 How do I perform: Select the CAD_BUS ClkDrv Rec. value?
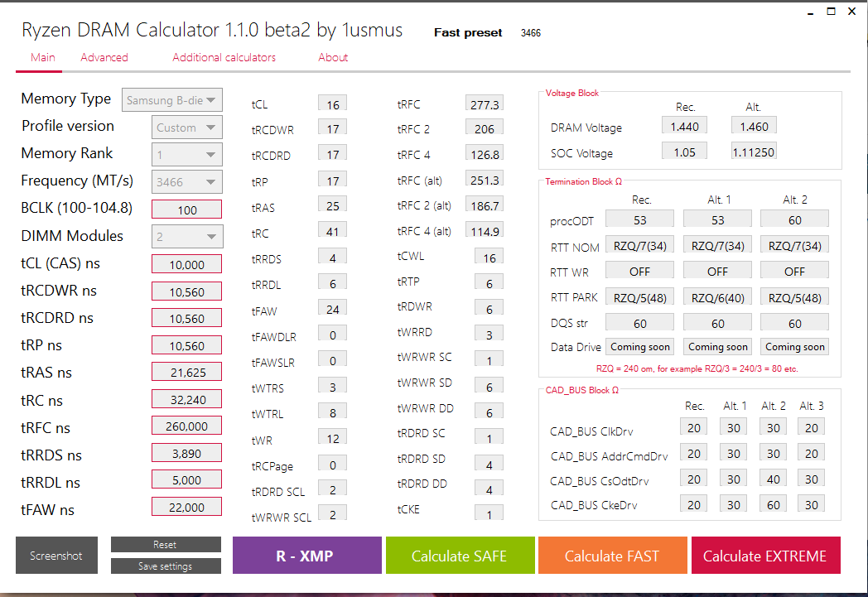(x=694, y=427)
